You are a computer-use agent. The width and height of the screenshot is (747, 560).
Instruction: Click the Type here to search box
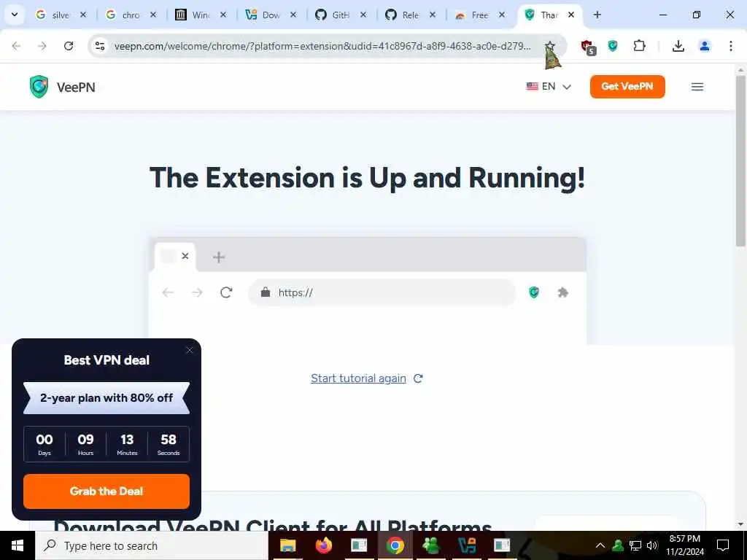152,545
